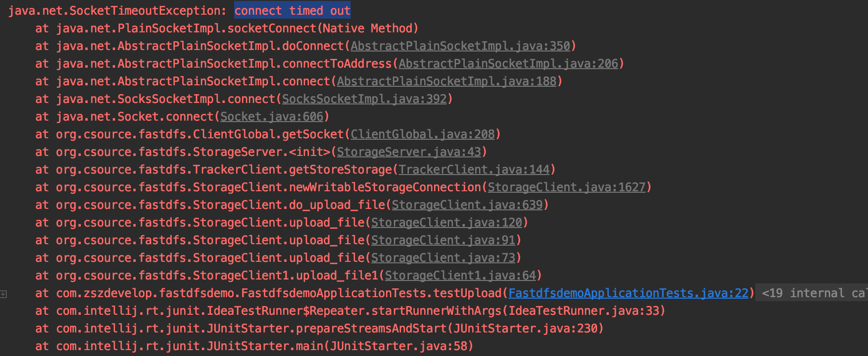
Task: Open AbstractPlainSocketImpl.java:188 link
Action: [x=447, y=81]
